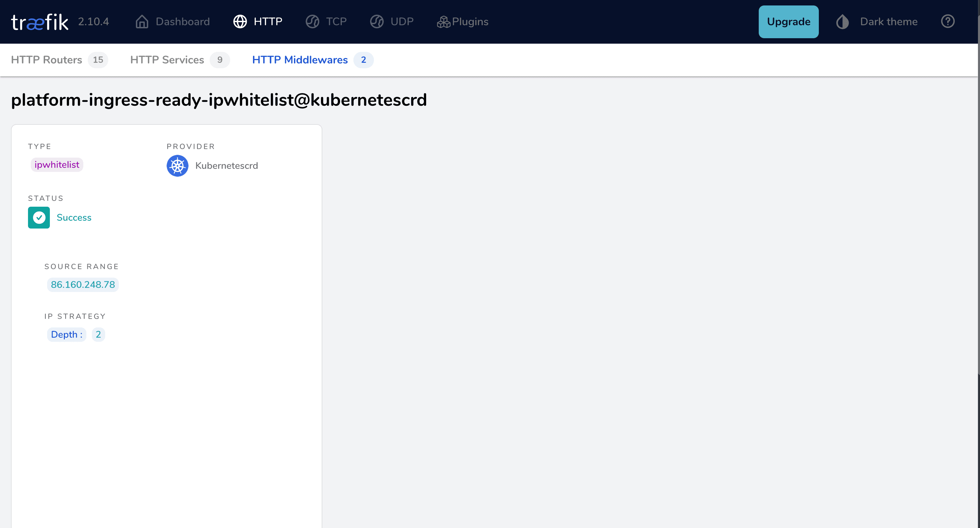Open the help question mark icon

click(x=948, y=22)
